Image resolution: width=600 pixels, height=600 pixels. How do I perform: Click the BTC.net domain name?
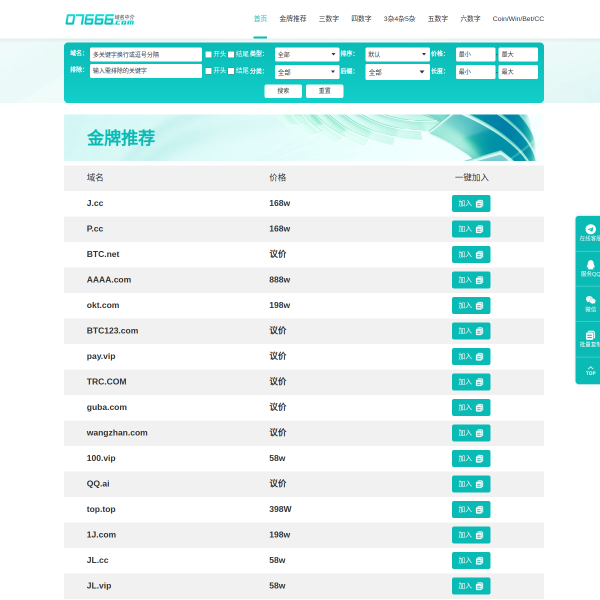point(103,254)
